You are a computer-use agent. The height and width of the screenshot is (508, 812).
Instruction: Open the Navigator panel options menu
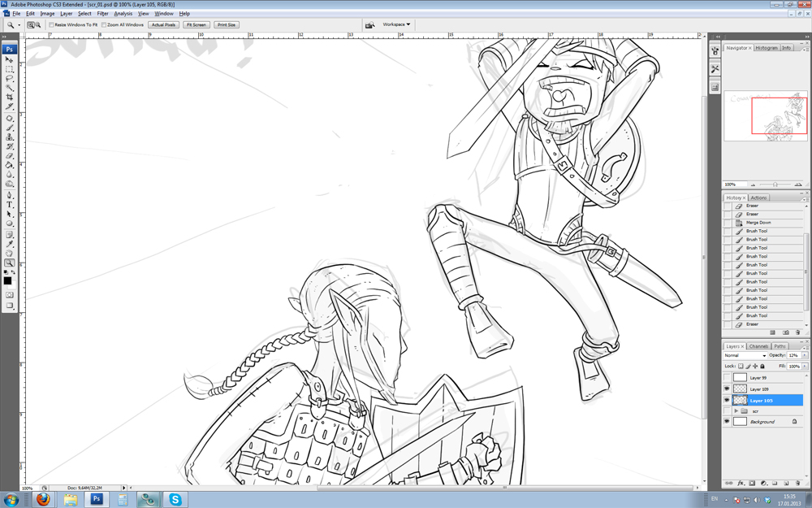coord(805,49)
